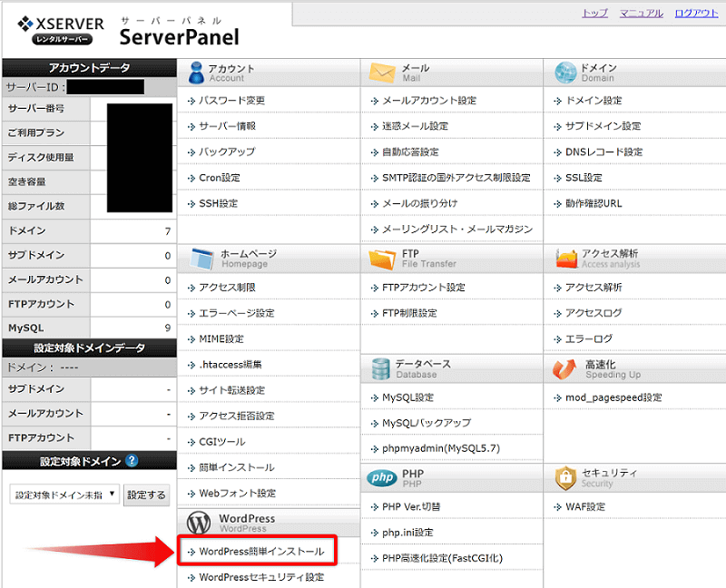This screenshot has width=726, height=588.
Task: Open サブドメイン設定
Action: (x=603, y=126)
